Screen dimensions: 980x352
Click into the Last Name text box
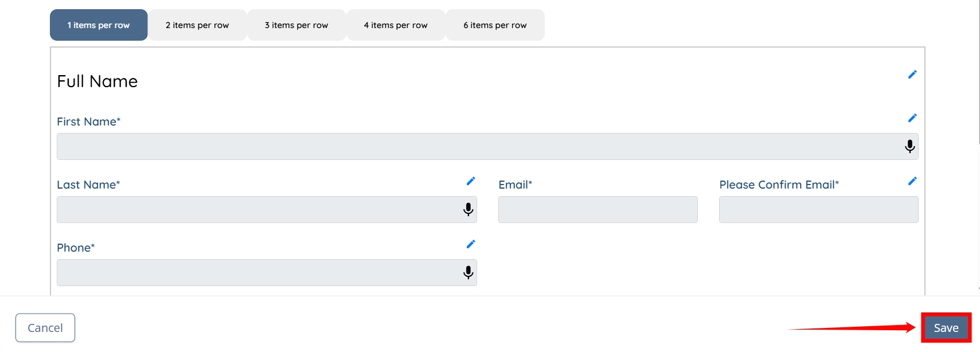pyautogui.click(x=258, y=209)
